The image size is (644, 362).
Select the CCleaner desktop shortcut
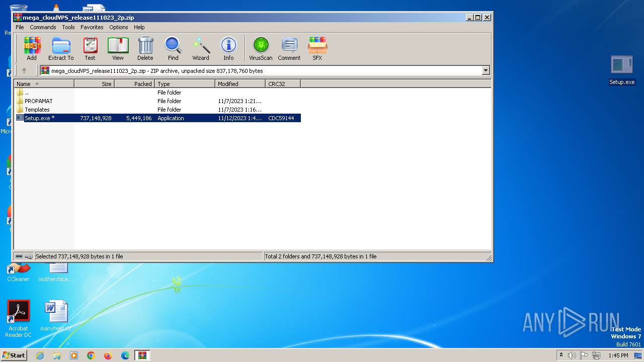point(18,271)
